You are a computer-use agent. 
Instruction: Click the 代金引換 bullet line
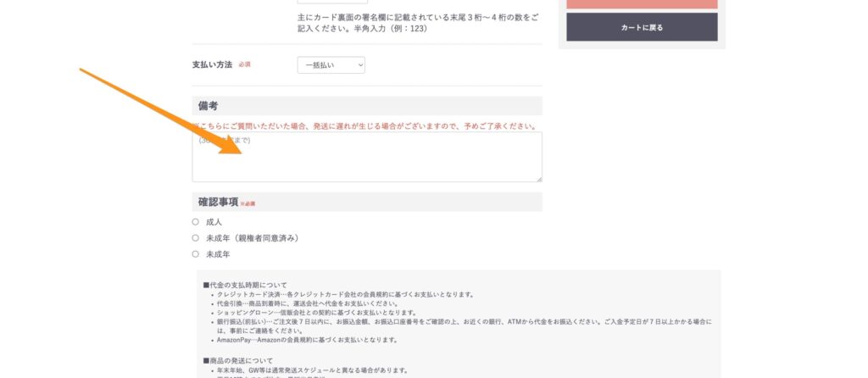308,303
